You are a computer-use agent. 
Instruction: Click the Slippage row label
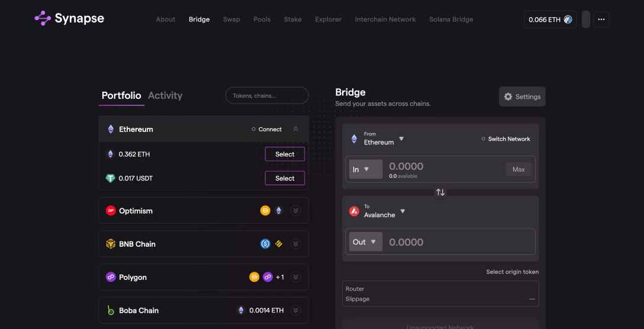(x=358, y=299)
